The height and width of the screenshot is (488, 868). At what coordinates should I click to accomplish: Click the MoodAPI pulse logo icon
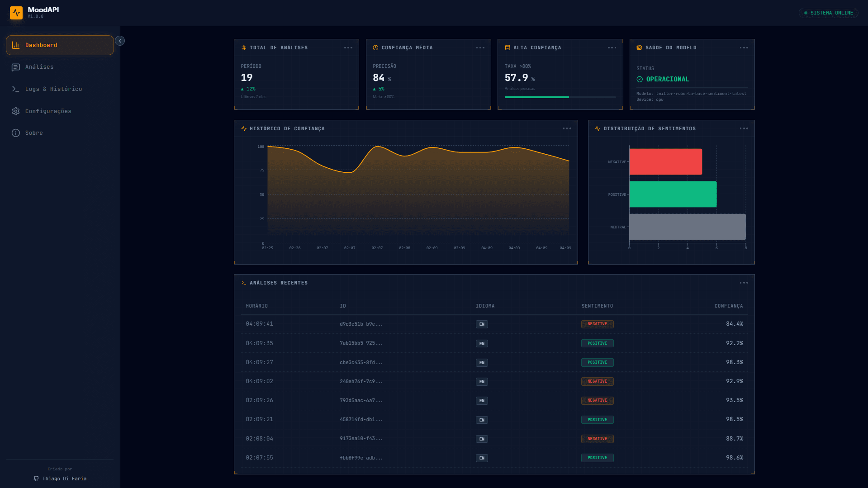click(16, 13)
